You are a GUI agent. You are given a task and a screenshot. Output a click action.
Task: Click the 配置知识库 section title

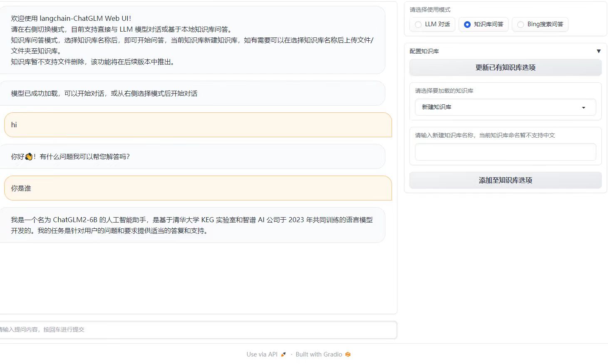pyautogui.click(x=424, y=51)
